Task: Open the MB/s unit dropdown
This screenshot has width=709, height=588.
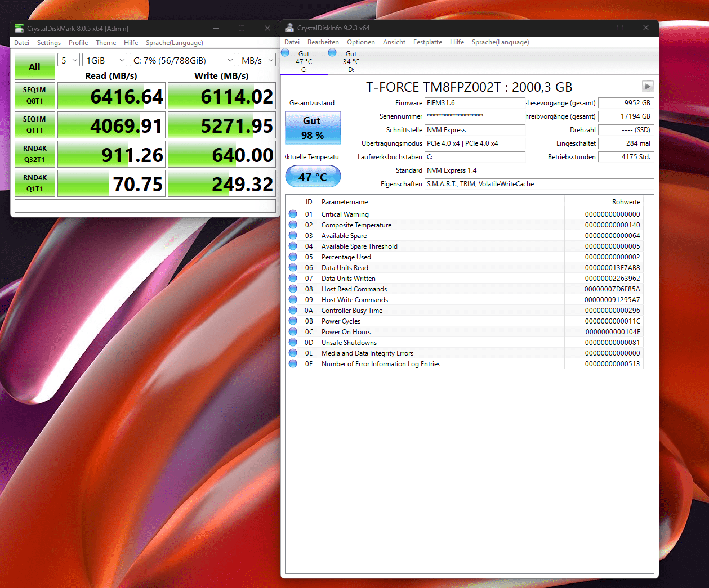Action: click(x=257, y=60)
